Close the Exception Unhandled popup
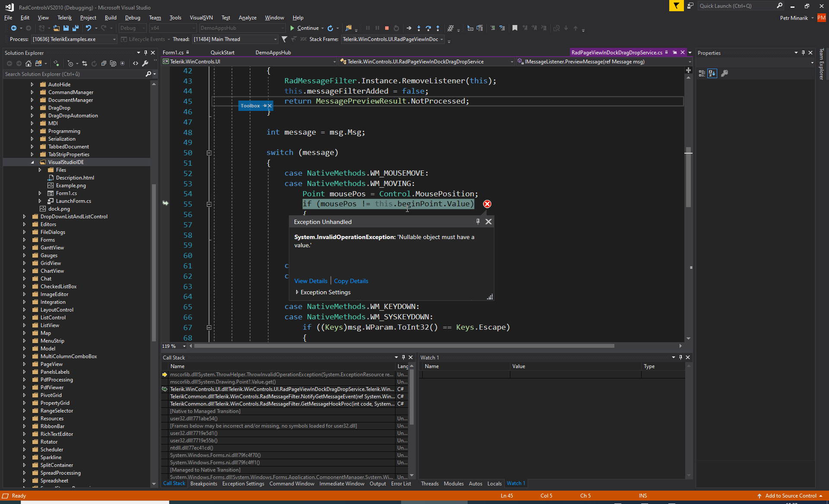This screenshot has height=504, width=829. [488, 221]
